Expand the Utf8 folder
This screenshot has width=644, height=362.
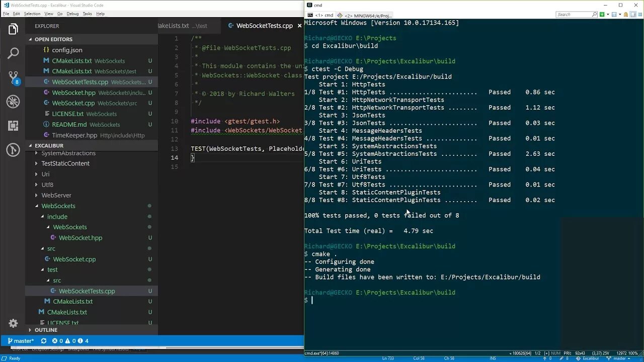(92, 185)
